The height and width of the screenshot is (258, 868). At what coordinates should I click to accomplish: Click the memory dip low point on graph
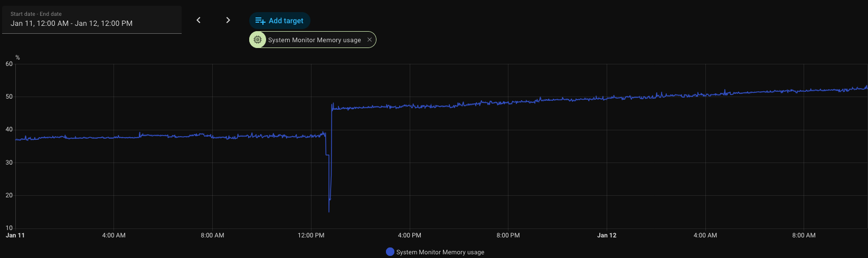[x=329, y=212]
